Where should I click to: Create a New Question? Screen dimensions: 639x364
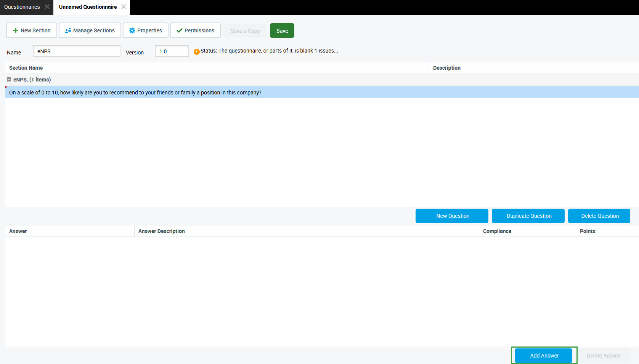[x=452, y=216]
